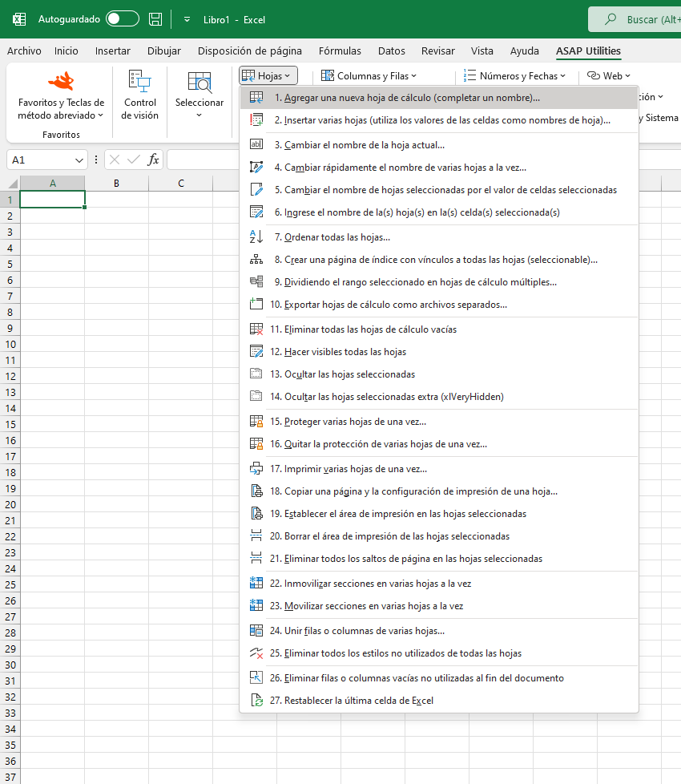Click hierarchy icon for 8. Crear una página de índice
This screenshot has height=784, width=681.
(256, 260)
